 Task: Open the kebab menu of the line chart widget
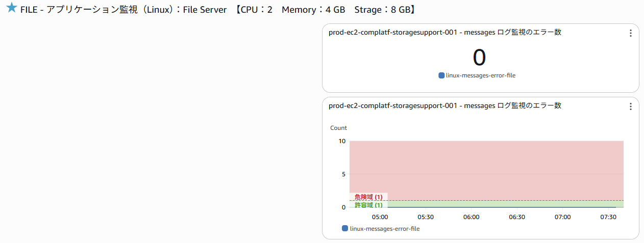tap(630, 106)
